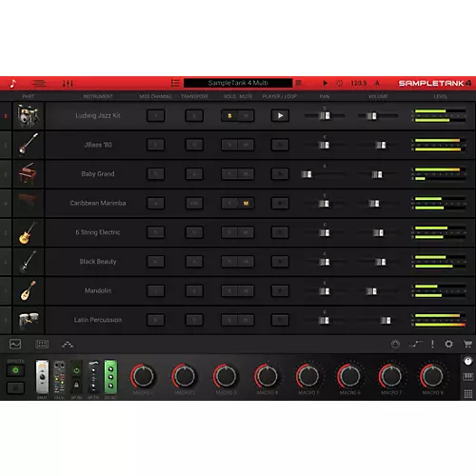Solo the 6 String Electric part

229,232
